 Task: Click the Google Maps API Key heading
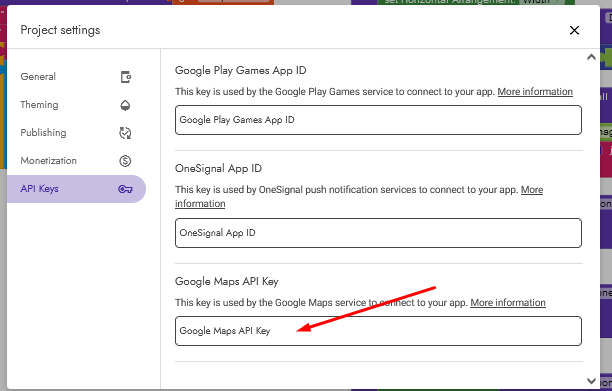click(226, 281)
